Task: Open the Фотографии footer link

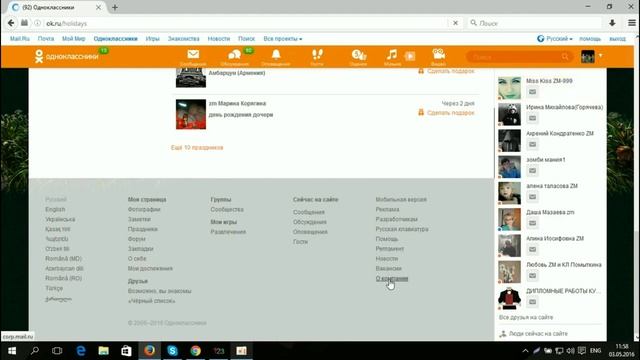Action: coord(144,209)
